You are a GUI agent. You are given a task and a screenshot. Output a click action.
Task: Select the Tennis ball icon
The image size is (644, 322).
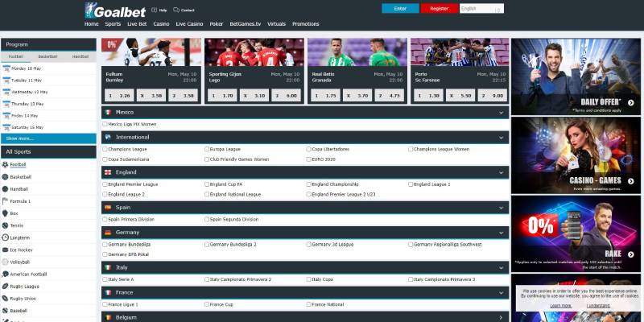tap(5, 225)
